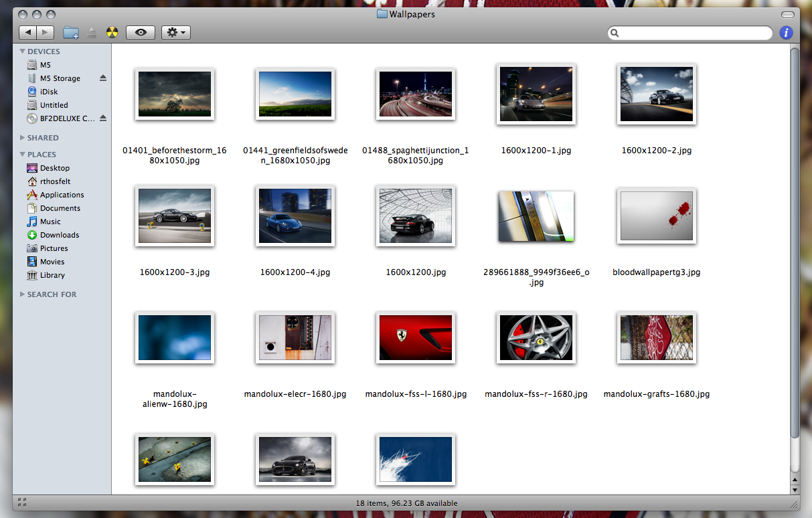Expand the SEARCH FOR section
This screenshot has height=518, width=812.
coord(22,294)
